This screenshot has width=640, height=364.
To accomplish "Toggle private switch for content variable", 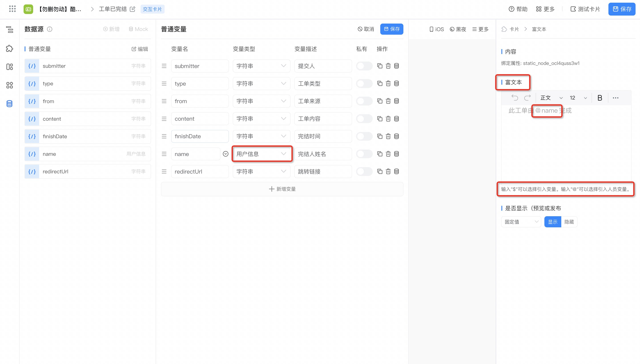I will (364, 119).
